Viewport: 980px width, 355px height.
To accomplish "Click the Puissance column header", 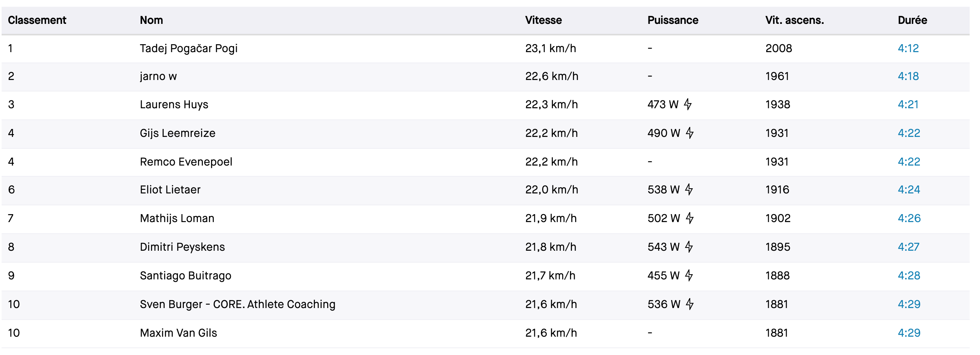I will point(672,20).
